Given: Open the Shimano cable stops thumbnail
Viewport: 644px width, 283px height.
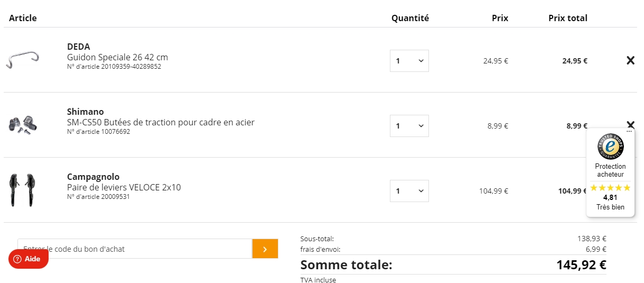Looking at the screenshot, I should 23,125.
